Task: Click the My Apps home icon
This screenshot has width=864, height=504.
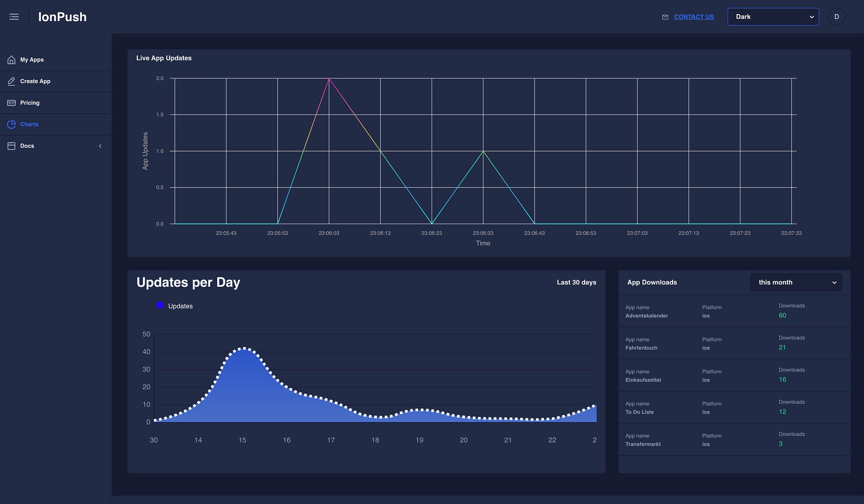Action: (11, 60)
